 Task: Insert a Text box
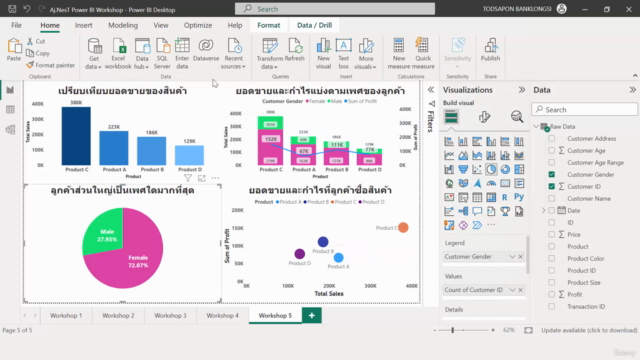pyautogui.click(x=344, y=53)
